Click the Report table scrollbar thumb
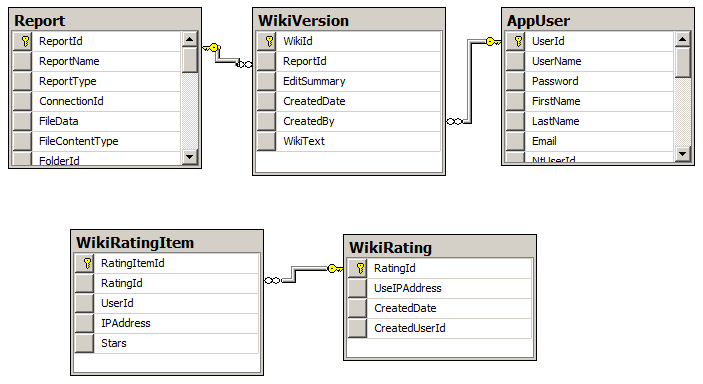 click(x=190, y=60)
